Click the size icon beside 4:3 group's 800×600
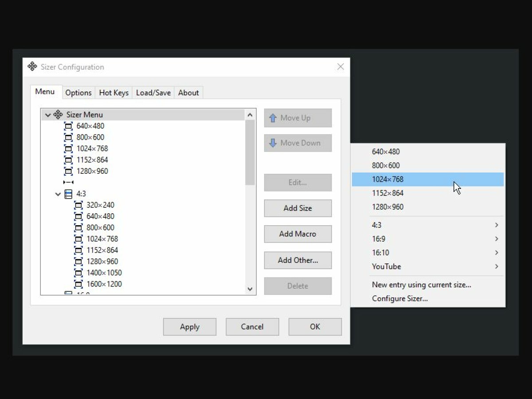This screenshot has width=532, height=399. [x=78, y=228]
